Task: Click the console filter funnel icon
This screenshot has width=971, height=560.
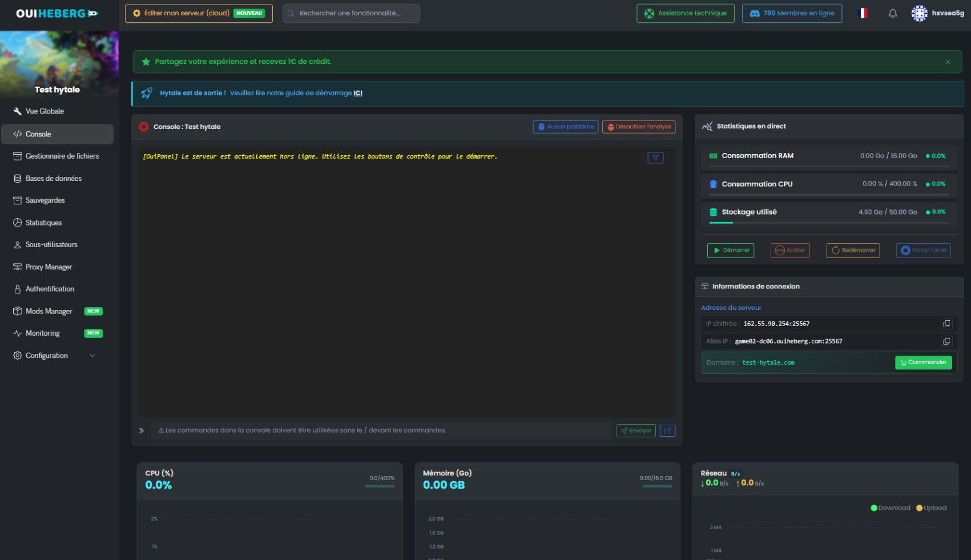Action: tap(655, 158)
